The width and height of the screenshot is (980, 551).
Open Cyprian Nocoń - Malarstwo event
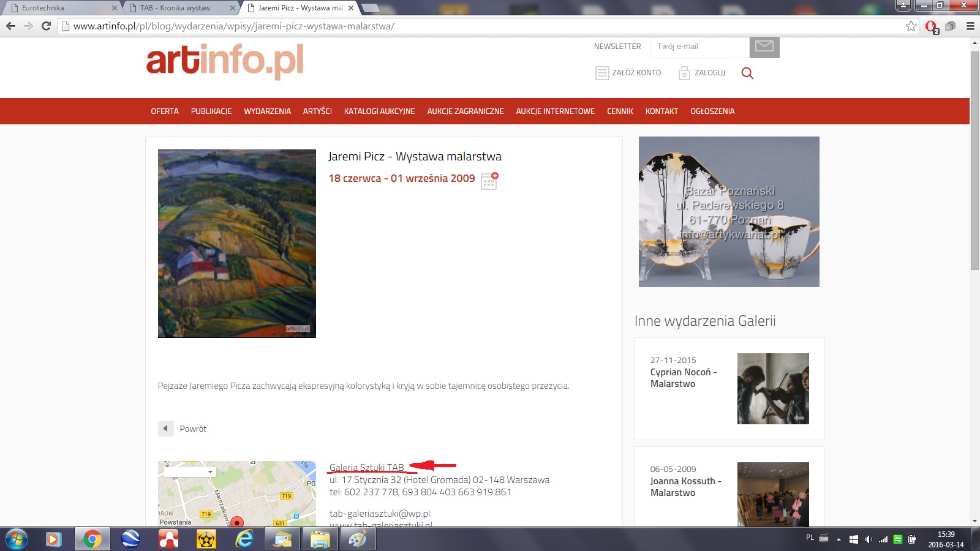(684, 378)
